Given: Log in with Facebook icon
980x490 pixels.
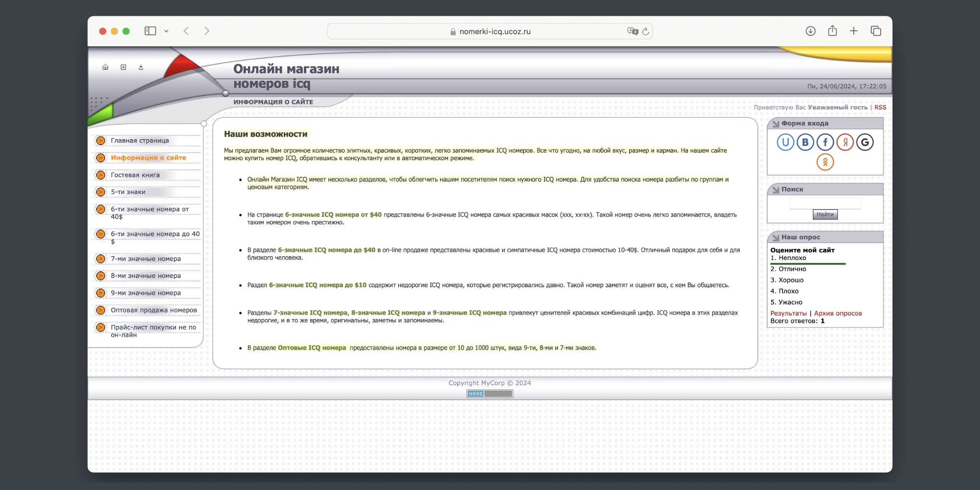Looking at the screenshot, I should point(825,142).
